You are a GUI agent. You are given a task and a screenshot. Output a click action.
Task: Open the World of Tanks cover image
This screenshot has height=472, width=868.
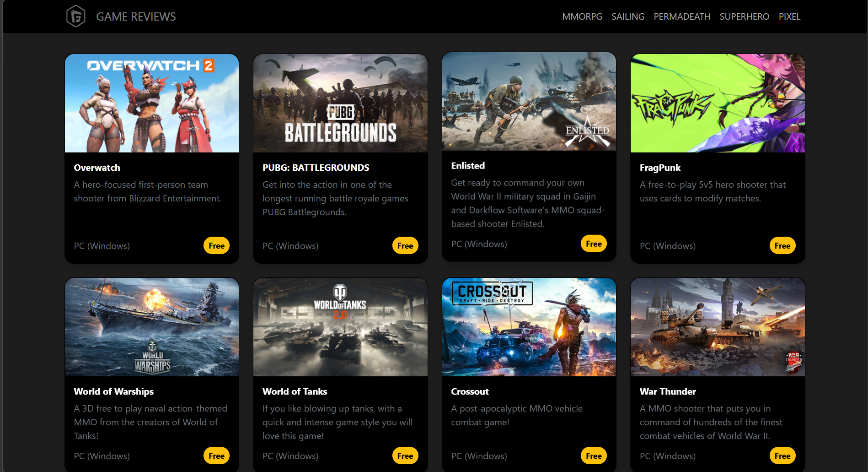tap(340, 327)
